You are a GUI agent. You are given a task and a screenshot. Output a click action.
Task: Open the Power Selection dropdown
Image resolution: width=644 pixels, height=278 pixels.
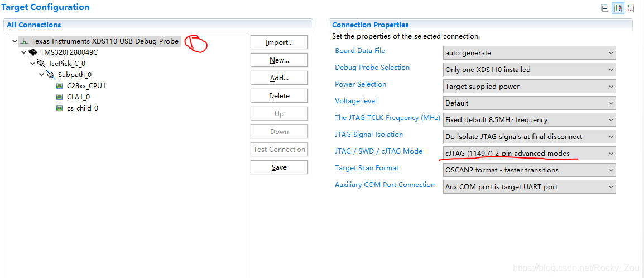(x=530, y=86)
